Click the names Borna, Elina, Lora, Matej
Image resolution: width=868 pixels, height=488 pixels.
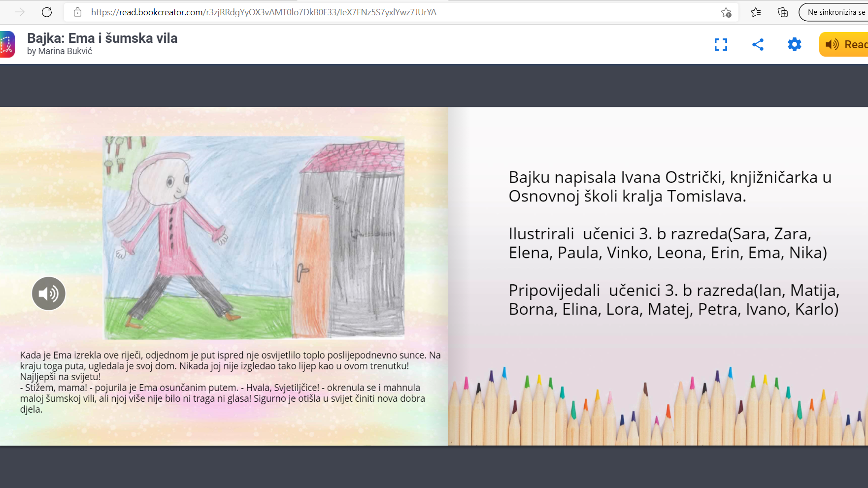click(x=600, y=309)
